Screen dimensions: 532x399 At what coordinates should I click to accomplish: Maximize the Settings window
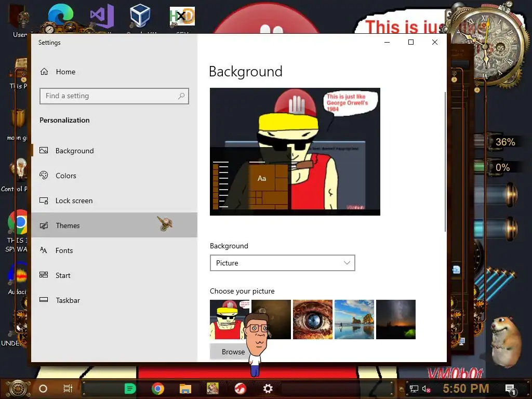tap(411, 42)
